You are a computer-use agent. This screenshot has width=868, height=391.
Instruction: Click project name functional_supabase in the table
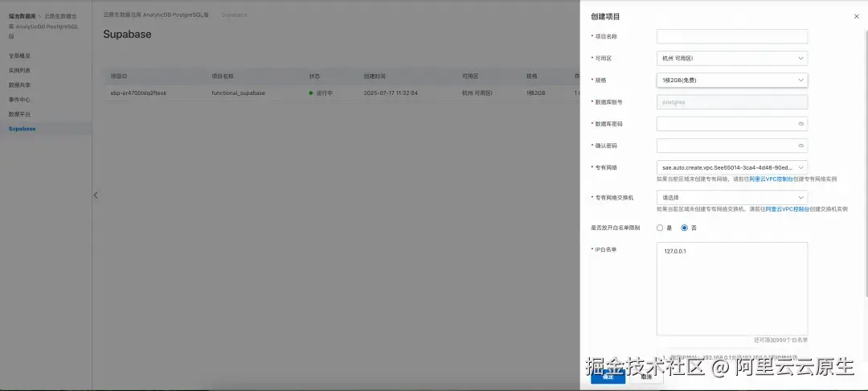[x=238, y=93]
